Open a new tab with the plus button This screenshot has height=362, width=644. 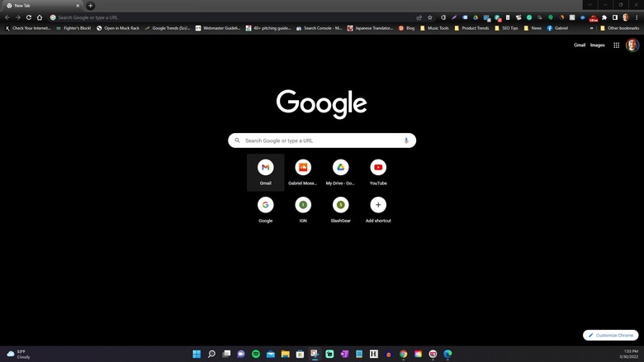90,5
